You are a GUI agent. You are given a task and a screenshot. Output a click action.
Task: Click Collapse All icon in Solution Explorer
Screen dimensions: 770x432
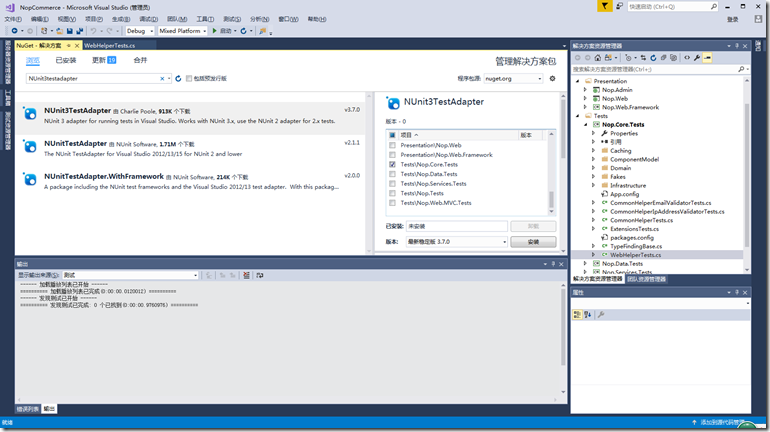(x=663, y=58)
